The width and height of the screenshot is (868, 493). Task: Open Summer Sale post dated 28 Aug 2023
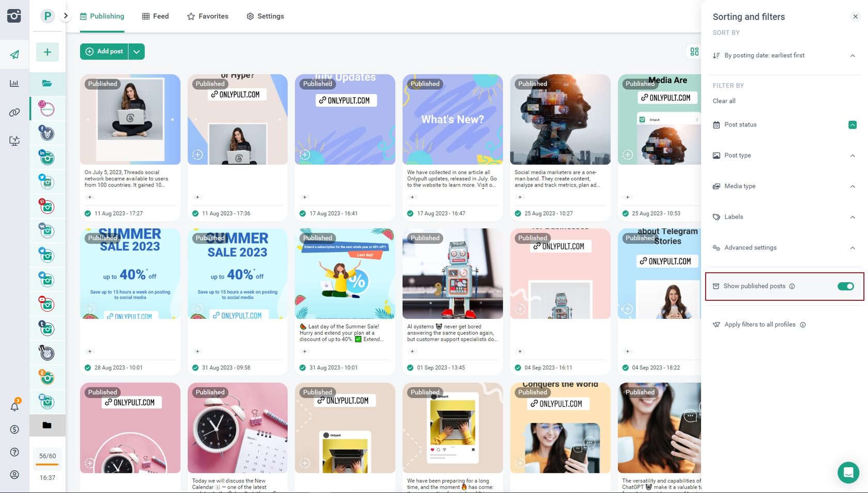pos(130,273)
